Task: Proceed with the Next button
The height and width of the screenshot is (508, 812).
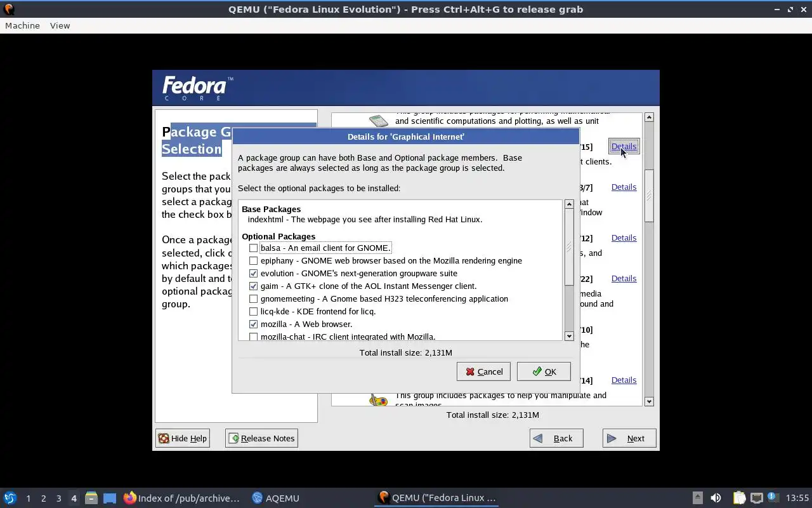Action: click(x=629, y=438)
